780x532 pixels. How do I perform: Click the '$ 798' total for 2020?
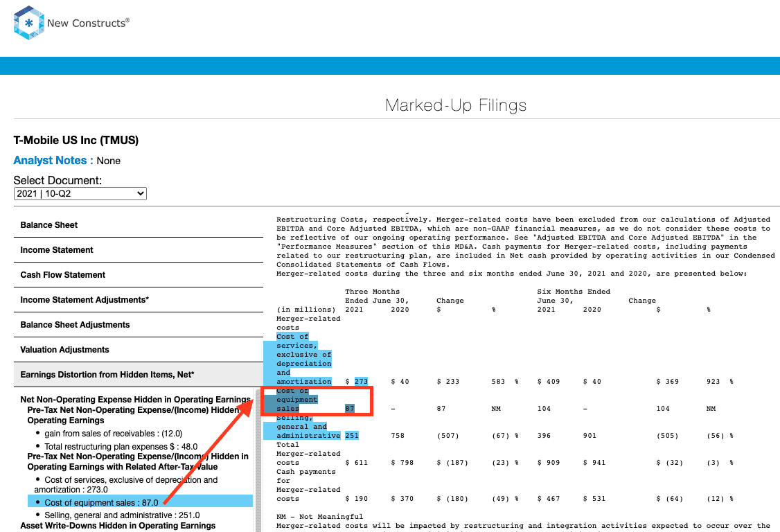tap(402, 463)
